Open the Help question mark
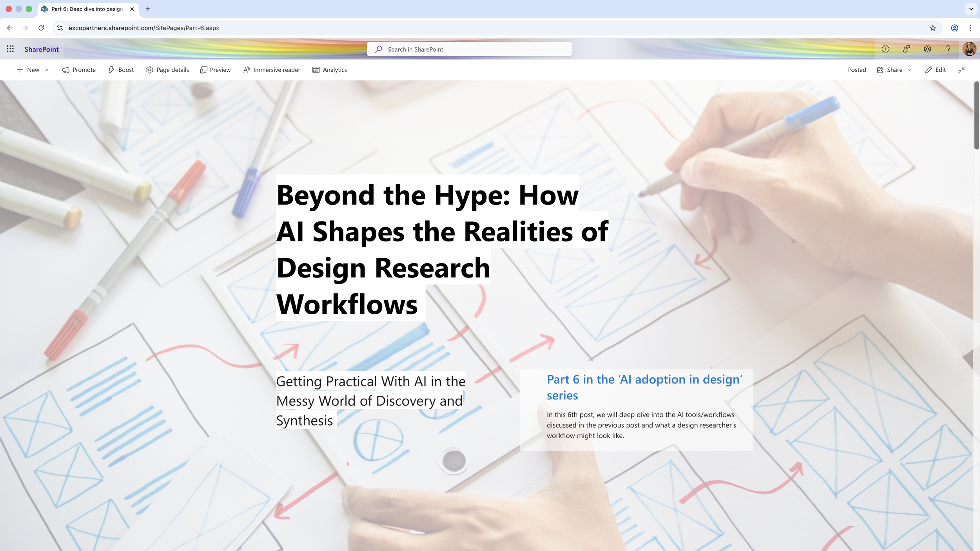Viewport: 980px width, 551px height. [949, 49]
